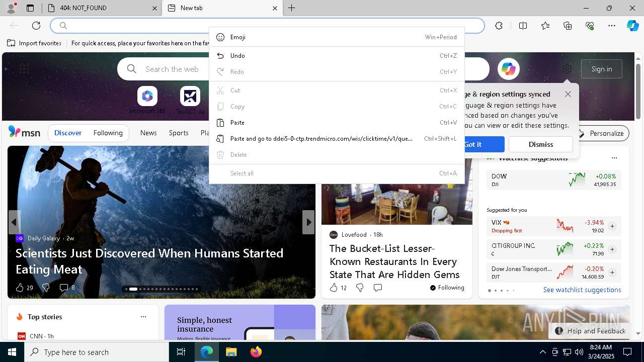Open Windows Start menu
The image size is (644, 362).
pos(12,352)
